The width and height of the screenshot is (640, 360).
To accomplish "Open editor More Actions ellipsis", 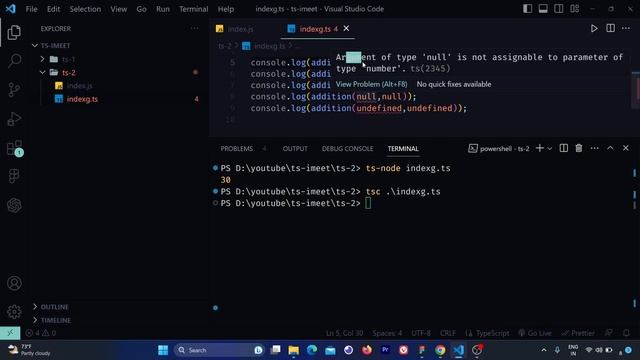I will tap(626, 28).
